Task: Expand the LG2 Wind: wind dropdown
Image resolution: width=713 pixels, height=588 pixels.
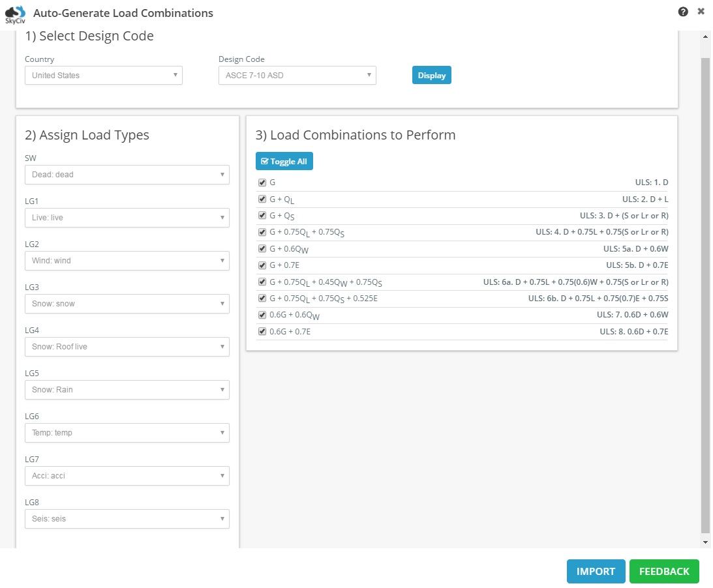Action: 127,261
